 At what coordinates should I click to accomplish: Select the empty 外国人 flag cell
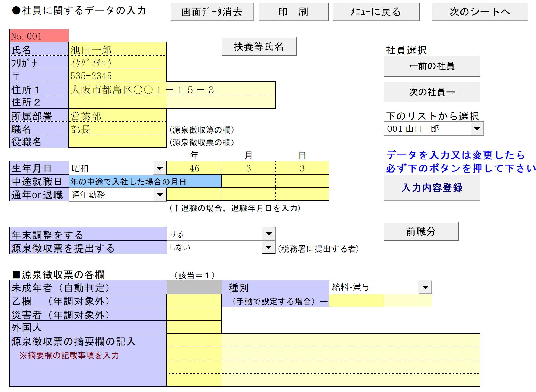click(194, 327)
